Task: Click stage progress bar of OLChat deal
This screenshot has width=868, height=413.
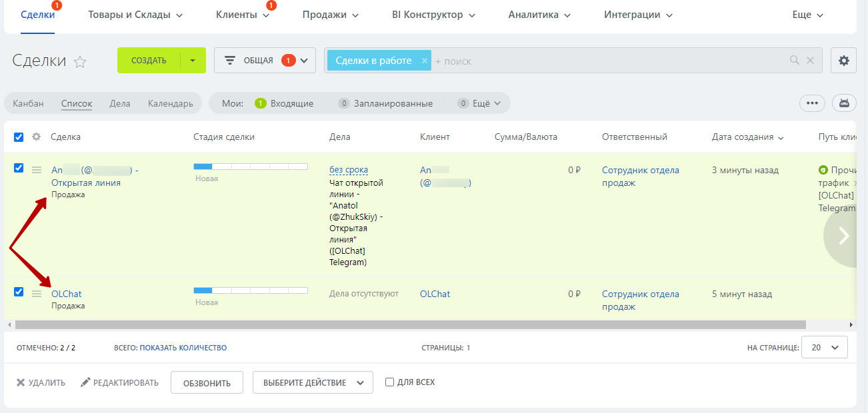Action: 250,290
